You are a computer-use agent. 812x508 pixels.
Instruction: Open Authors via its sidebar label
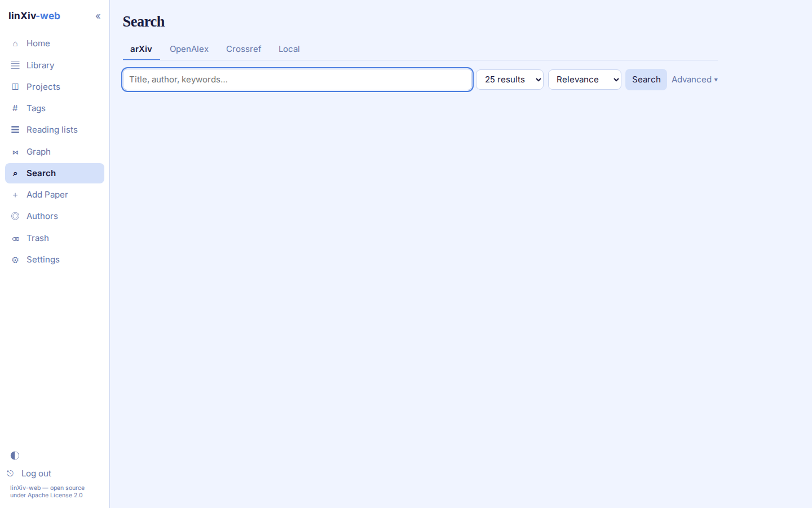coord(42,216)
